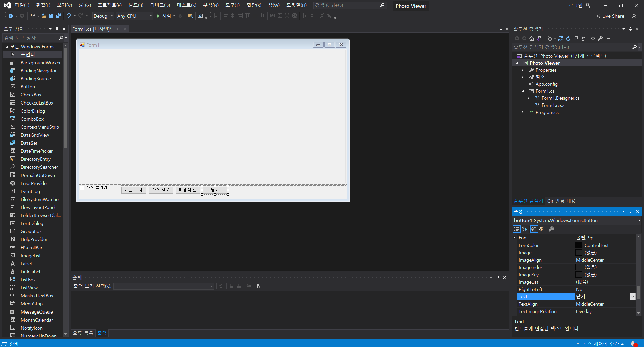The height and width of the screenshot is (347, 644).
Task: Click the '배경색 설' button on the form
Action: (x=188, y=190)
